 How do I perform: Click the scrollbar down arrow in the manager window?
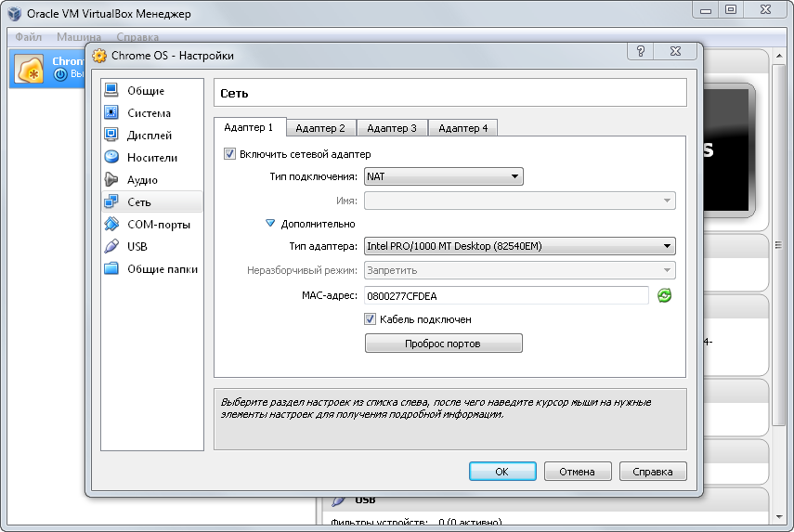coord(778,517)
